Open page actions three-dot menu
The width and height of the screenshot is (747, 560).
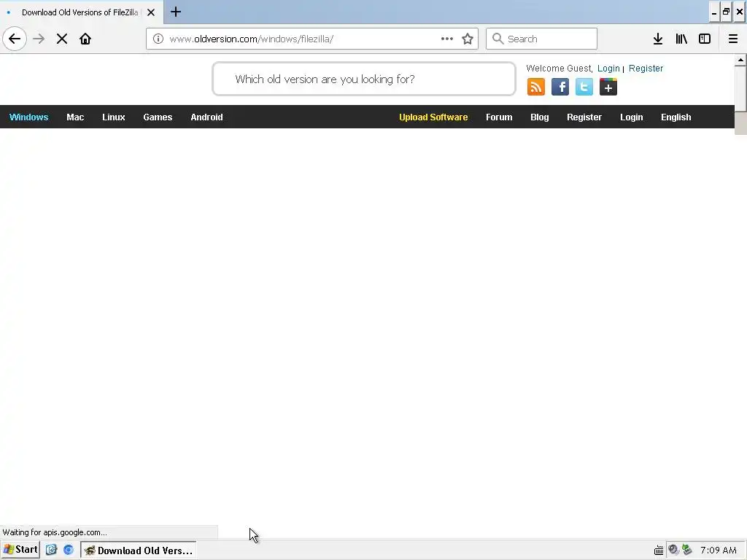(447, 39)
